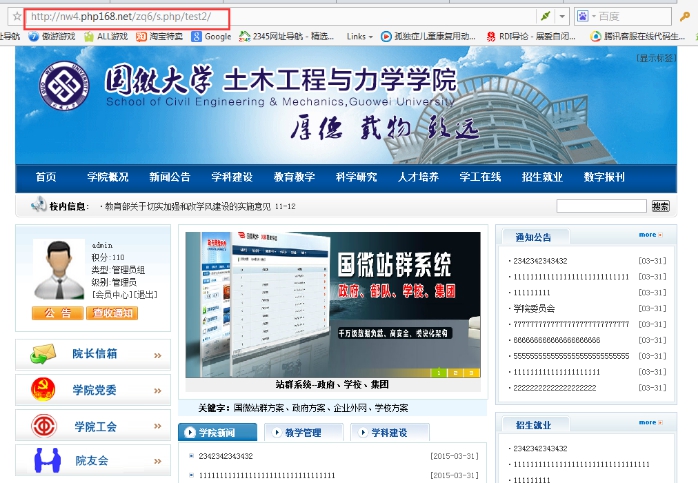This screenshot has width=698, height=483.
Task: Click the 国微站群系统 banner image
Action: [x=330, y=300]
